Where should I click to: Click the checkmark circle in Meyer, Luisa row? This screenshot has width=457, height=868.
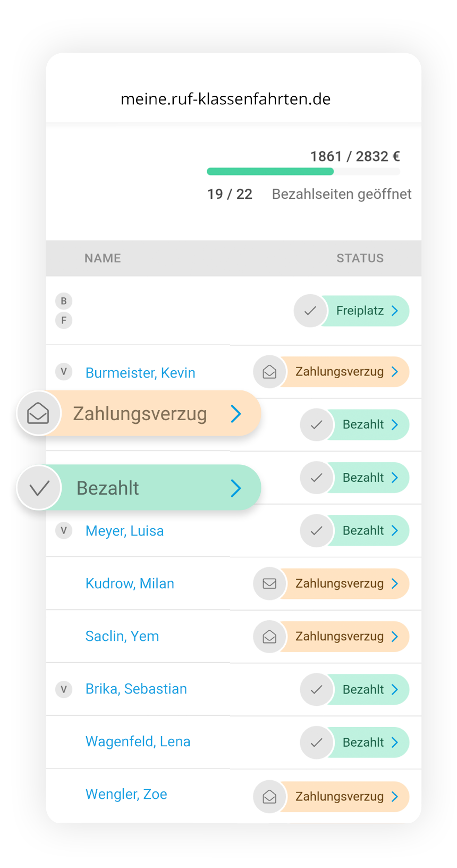[317, 530]
